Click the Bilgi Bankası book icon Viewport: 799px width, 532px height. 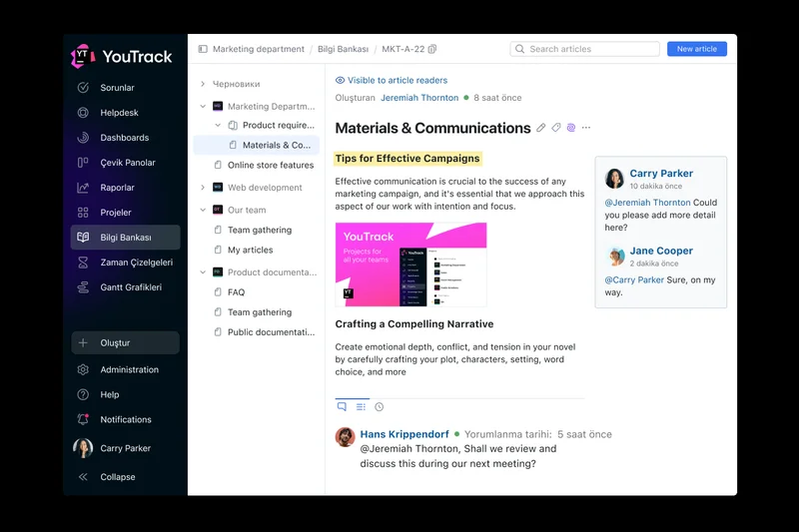(x=83, y=238)
